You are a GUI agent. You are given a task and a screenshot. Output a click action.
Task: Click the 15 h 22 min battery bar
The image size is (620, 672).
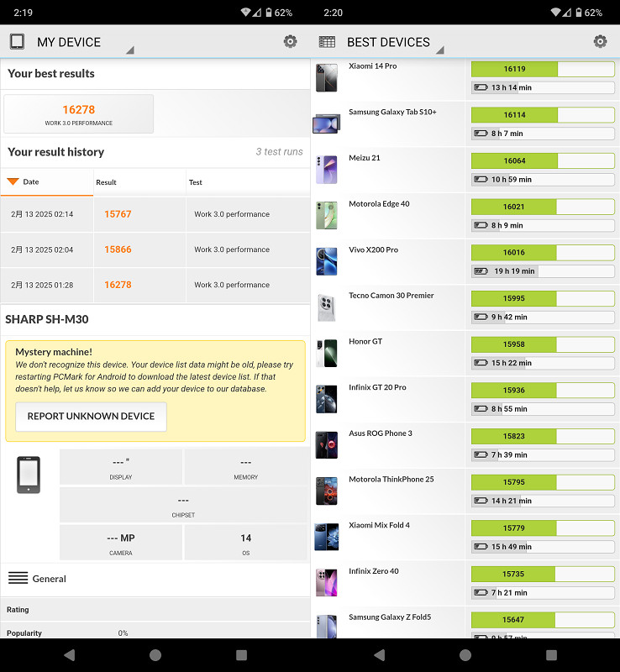tap(543, 363)
